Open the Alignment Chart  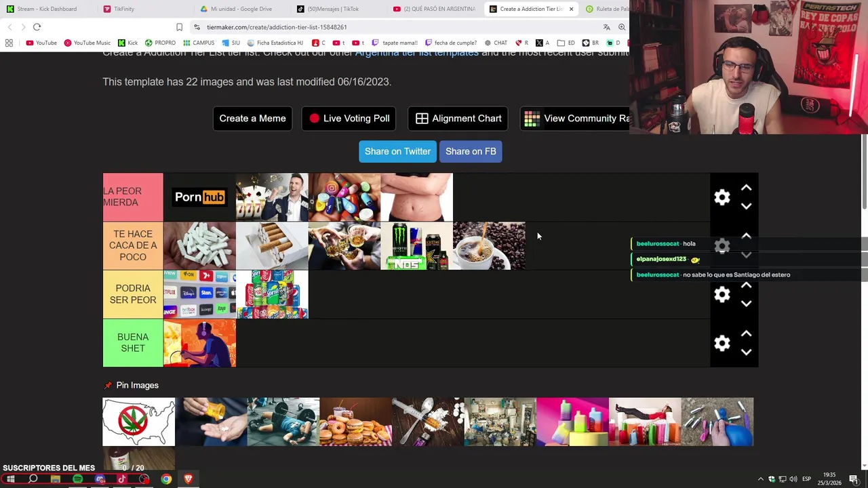[458, 119]
